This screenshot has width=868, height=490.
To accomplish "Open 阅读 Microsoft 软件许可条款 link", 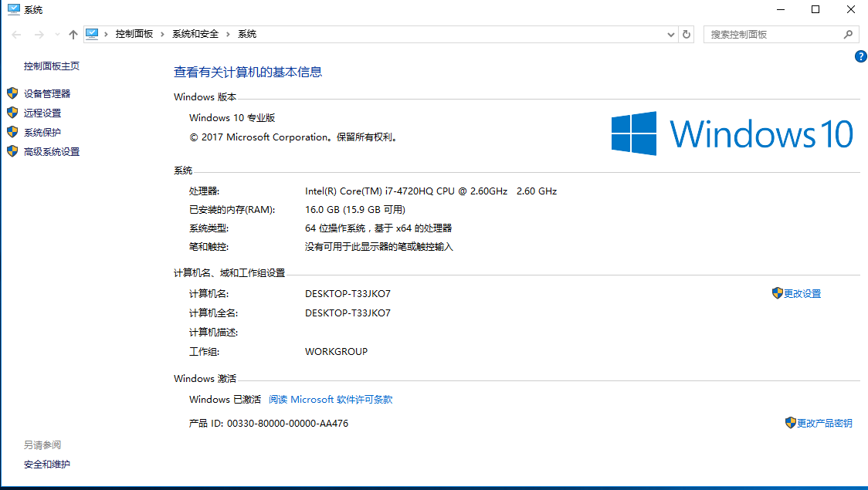I will [x=331, y=399].
